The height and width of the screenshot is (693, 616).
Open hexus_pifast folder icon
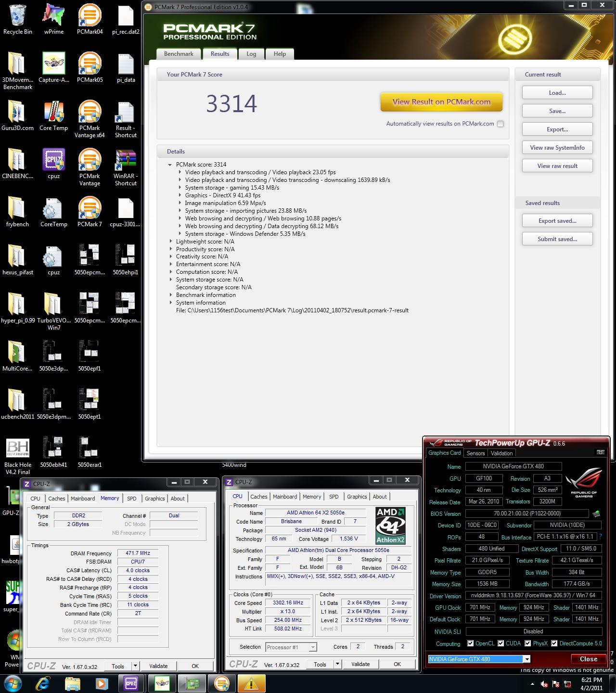[18, 260]
